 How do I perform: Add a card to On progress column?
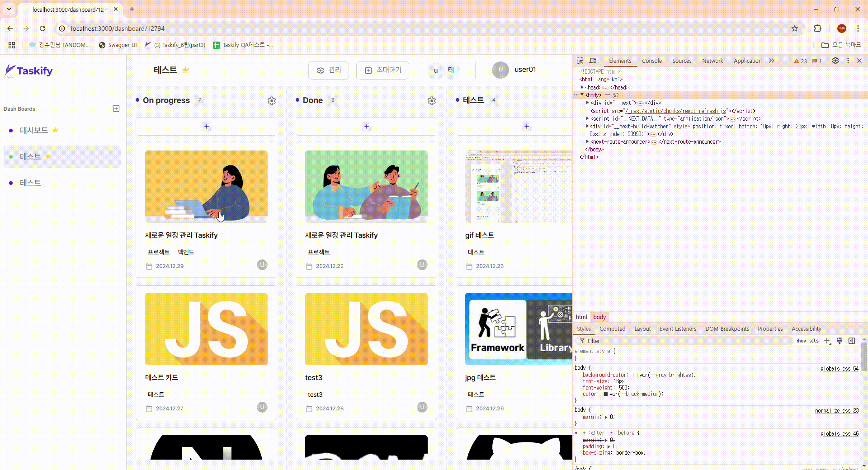[x=207, y=127]
